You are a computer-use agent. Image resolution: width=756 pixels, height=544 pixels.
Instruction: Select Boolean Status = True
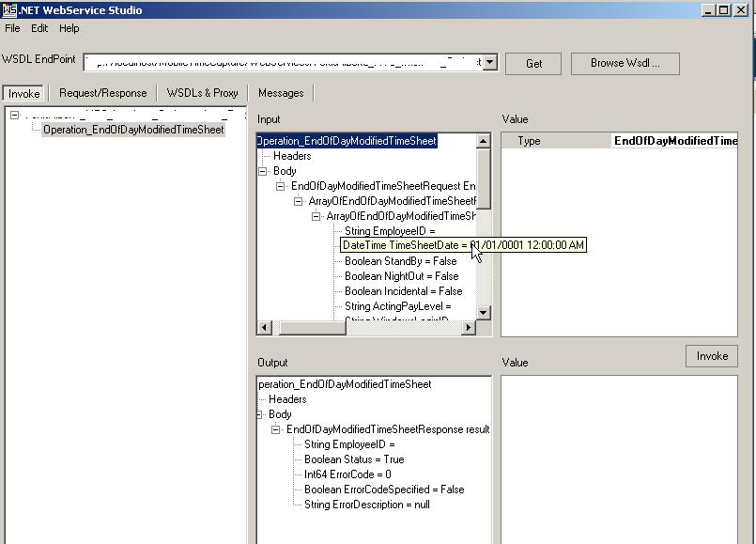click(x=354, y=459)
